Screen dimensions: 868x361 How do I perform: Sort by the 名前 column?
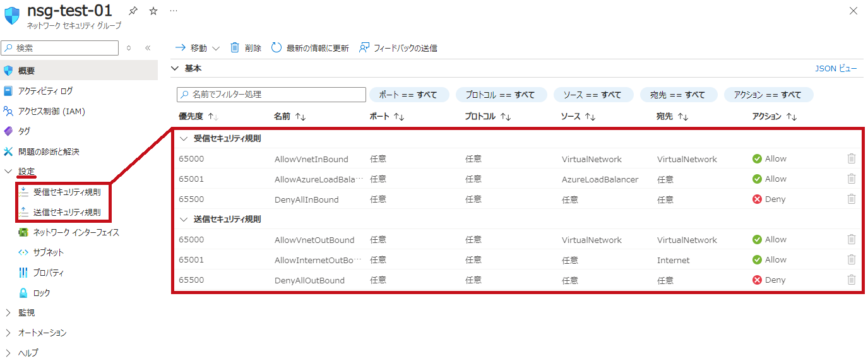click(x=290, y=117)
